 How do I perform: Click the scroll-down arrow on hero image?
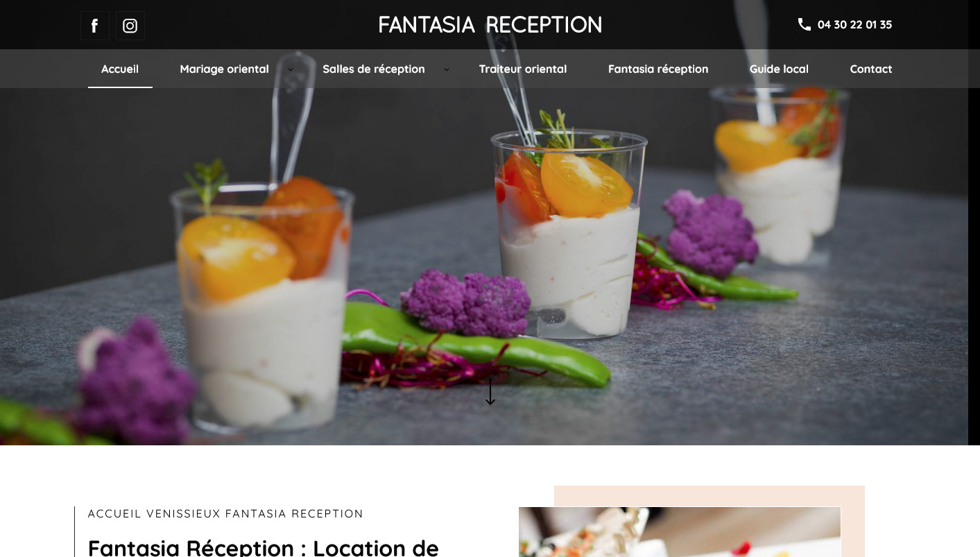[490, 391]
